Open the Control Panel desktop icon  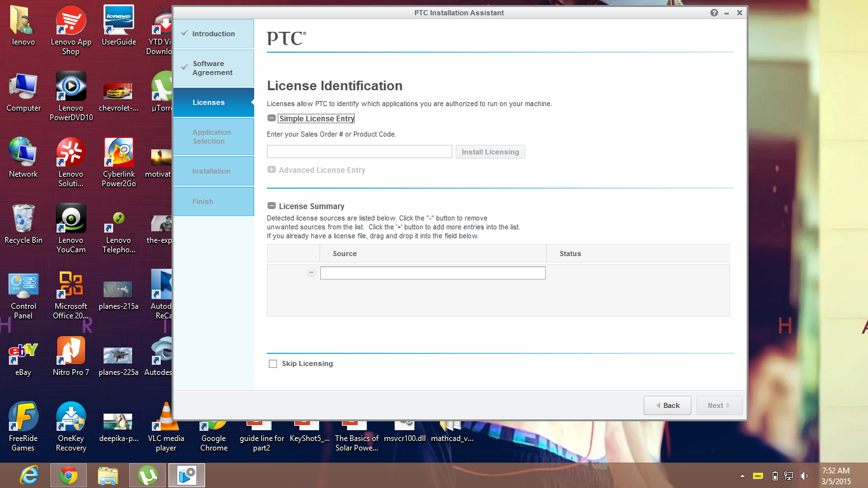[x=24, y=294]
